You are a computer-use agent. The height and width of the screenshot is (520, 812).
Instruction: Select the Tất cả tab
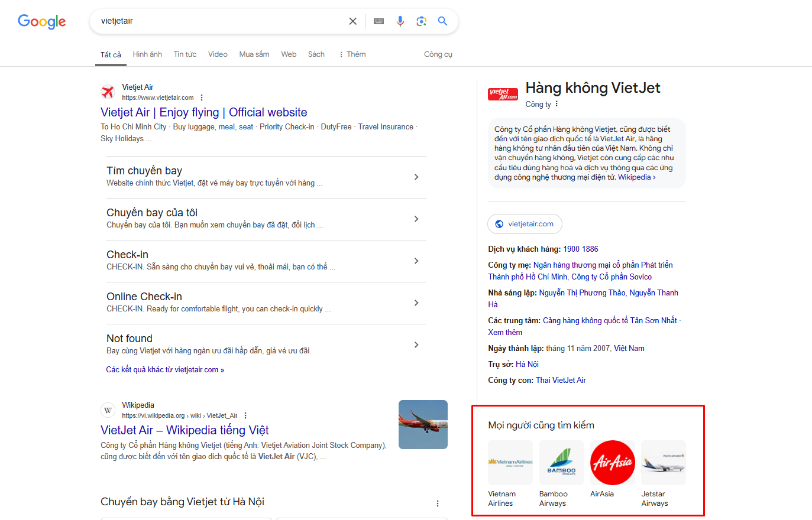[x=111, y=55]
